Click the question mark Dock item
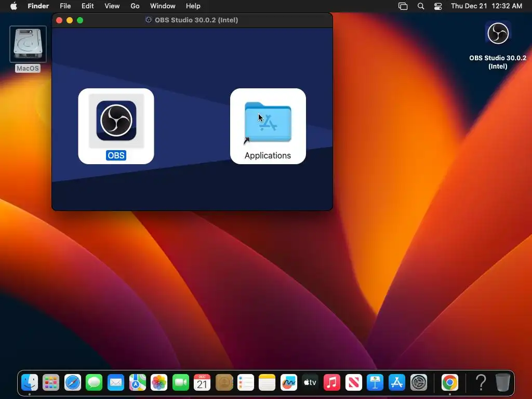 click(x=481, y=382)
